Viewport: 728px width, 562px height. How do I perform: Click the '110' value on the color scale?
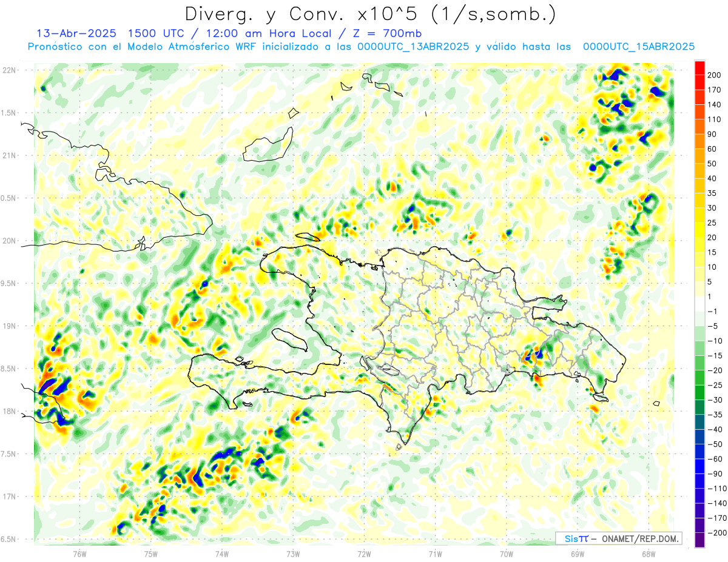[x=714, y=119]
